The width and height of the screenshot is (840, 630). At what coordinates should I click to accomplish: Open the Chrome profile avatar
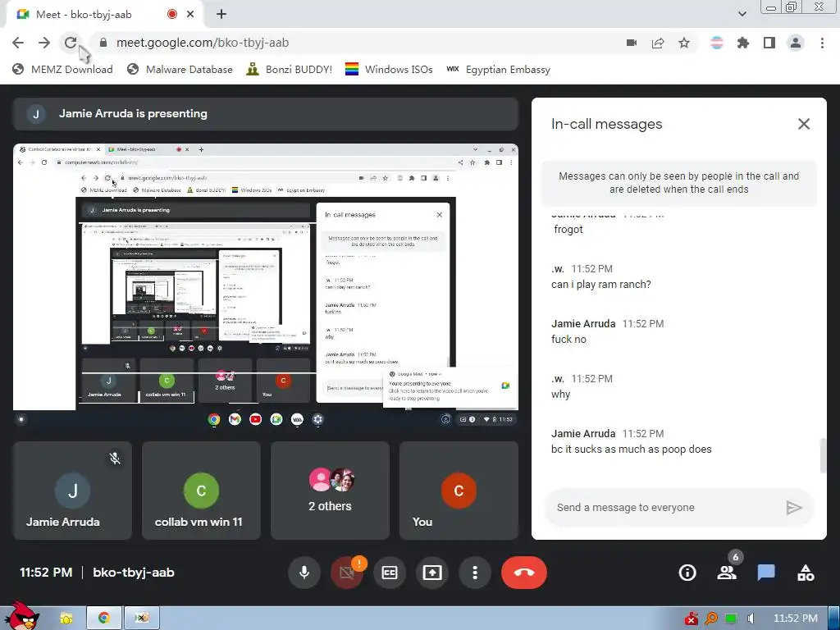tap(796, 43)
